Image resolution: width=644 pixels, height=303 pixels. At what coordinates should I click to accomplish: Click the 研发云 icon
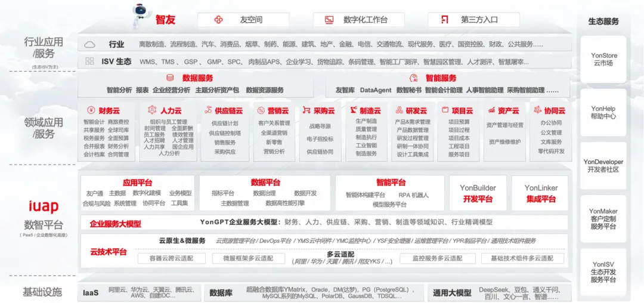[399, 110]
